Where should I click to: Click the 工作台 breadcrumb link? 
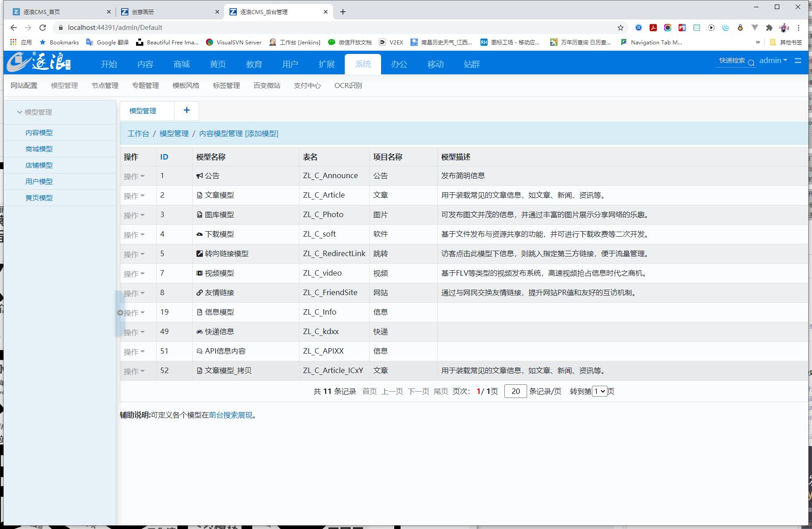tap(138, 133)
